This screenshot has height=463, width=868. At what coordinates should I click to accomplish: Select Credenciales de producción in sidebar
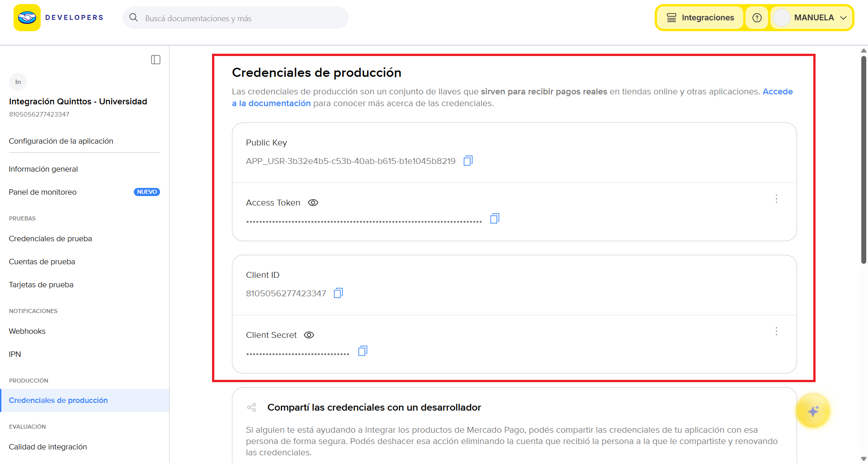(85, 400)
